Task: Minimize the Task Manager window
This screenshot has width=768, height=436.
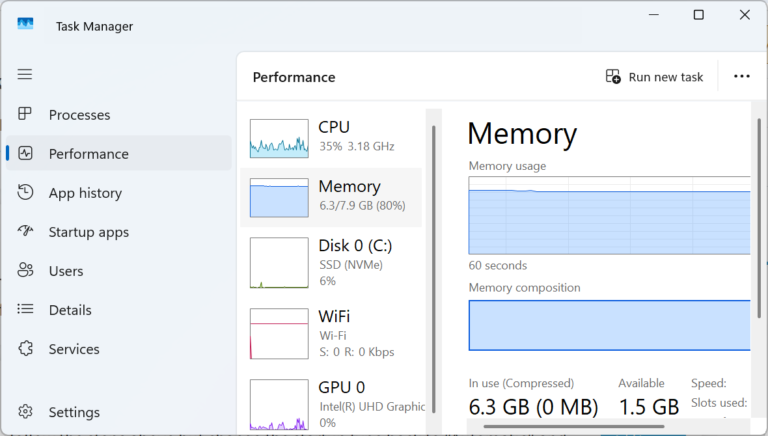Action: click(x=653, y=15)
